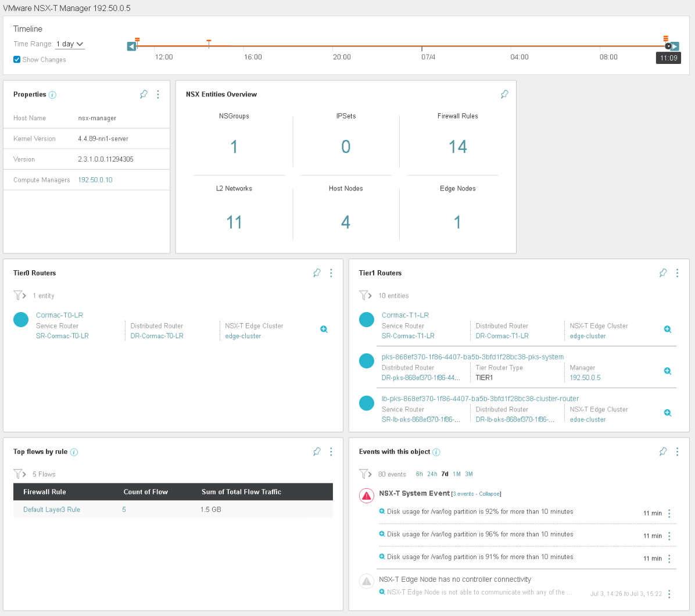
Task: Open Tier0 Routers panel options menu
Action: click(331, 273)
